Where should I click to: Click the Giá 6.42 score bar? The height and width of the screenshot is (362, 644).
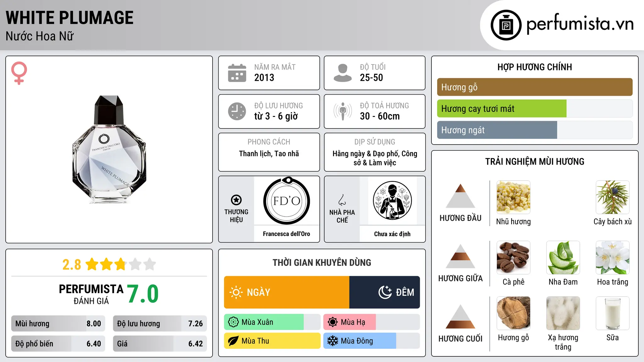point(160,344)
